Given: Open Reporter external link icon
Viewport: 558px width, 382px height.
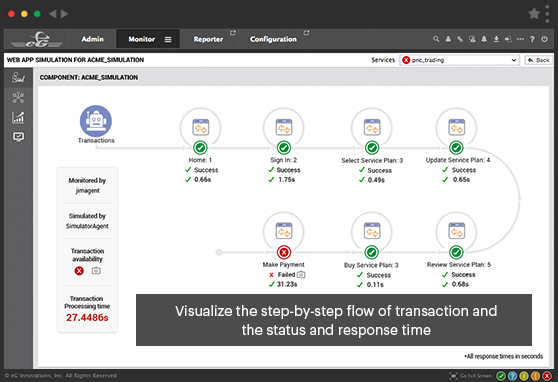Looking at the screenshot, I should 233,33.
